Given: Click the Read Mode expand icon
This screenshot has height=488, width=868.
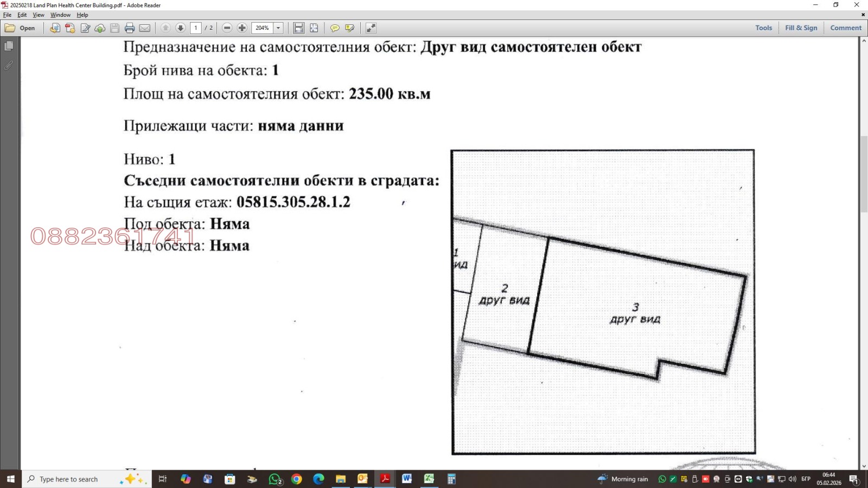Looking at the screenshot, I should point(371,28).
